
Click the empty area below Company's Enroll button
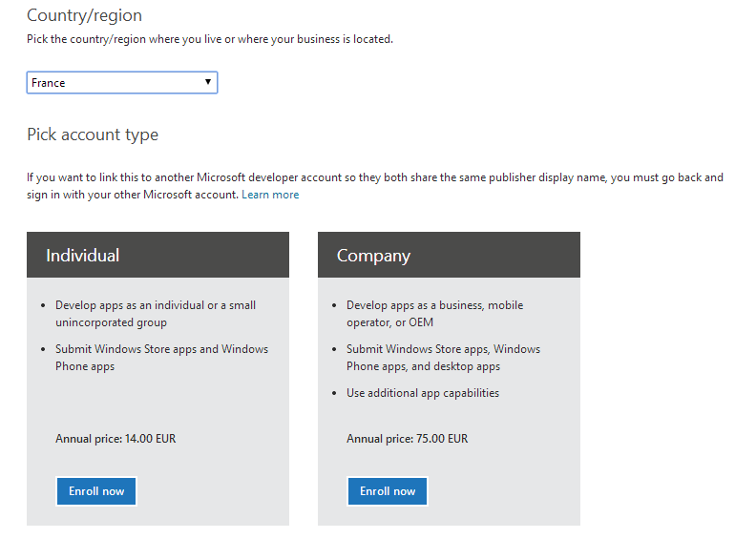[449, 516]
